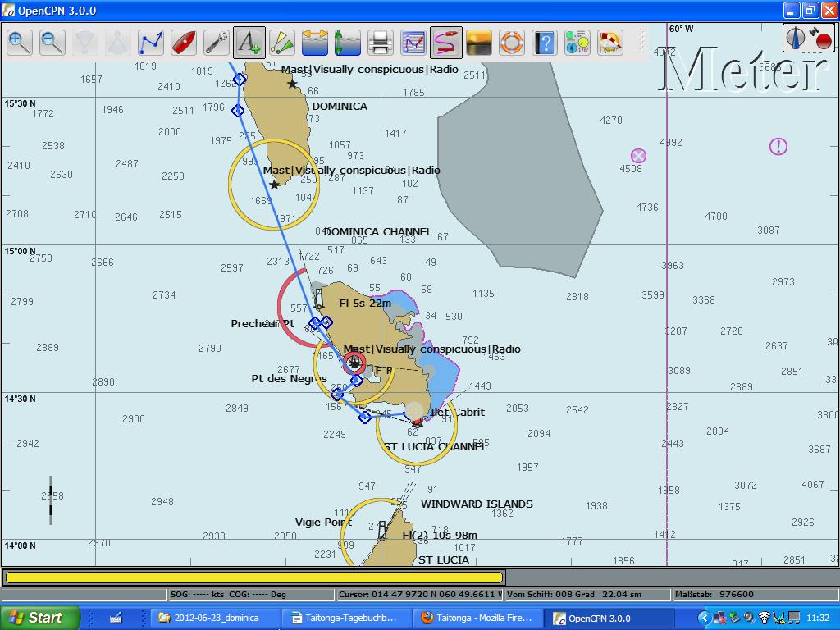Click the compass indicator at top right
The height and width of the screenshot is (630, 840).
pos(796,38)
